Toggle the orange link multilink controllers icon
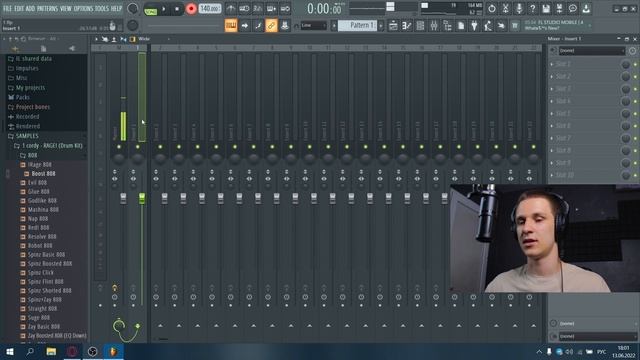Screen dimensions: 640x360 (x=271, y=26)
